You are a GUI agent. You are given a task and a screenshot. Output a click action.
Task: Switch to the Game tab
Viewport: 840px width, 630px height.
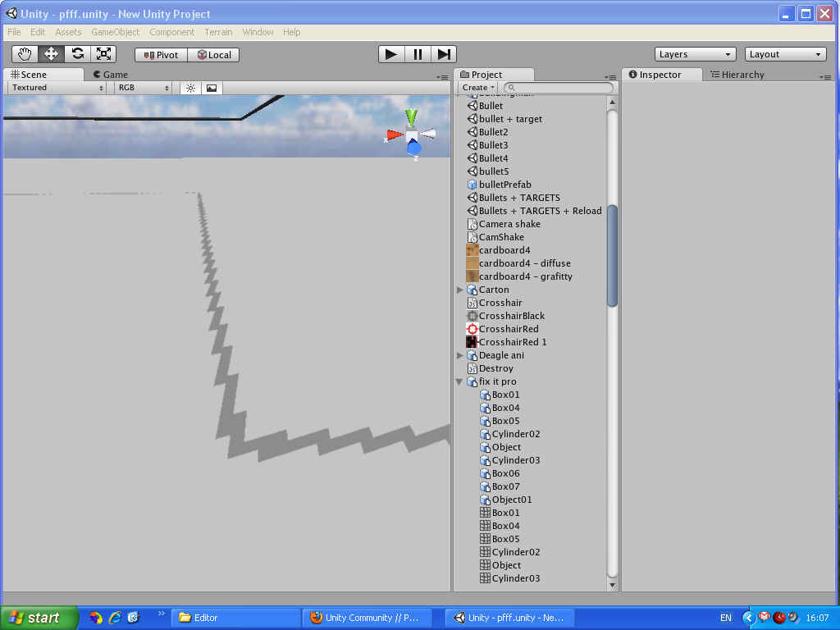(x=111, y=74)
